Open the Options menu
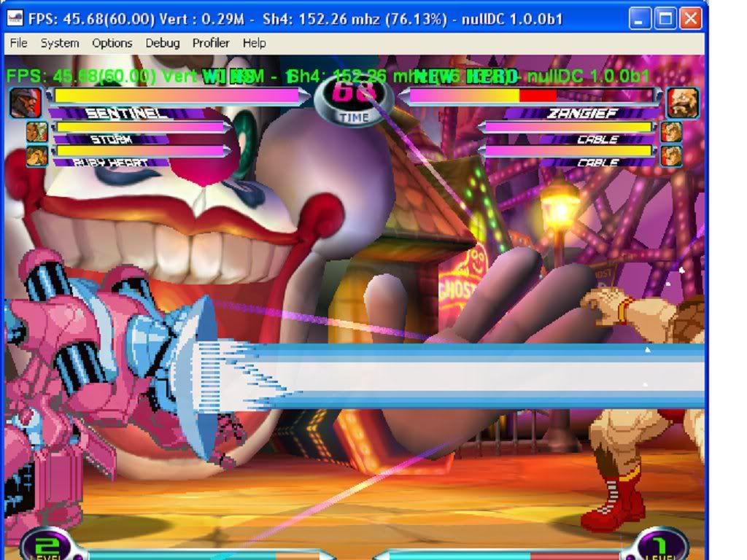This screenshot has height=560, width=747. (x=112, y=43)
